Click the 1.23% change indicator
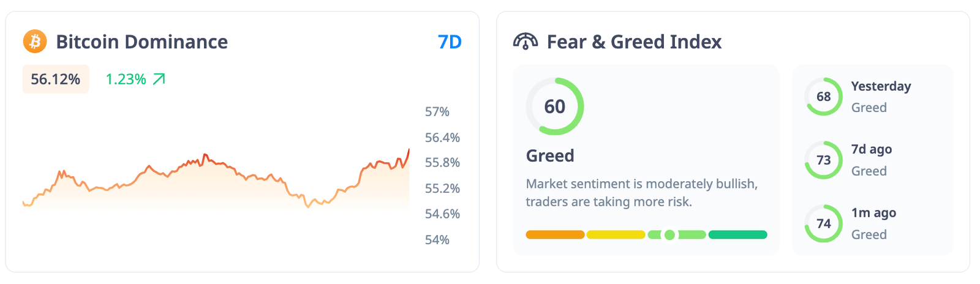The width and height of the screenshot is (980, 284). pos(126,79)
